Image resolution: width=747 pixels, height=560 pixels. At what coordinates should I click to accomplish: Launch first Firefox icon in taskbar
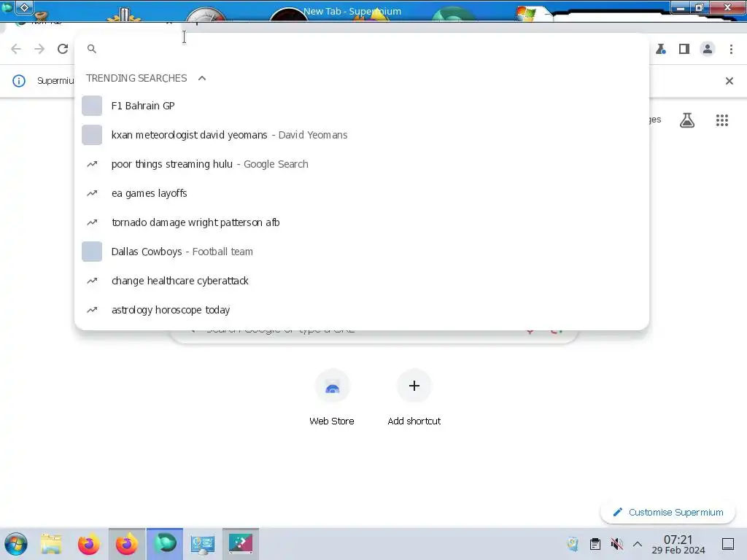point(89,544)
